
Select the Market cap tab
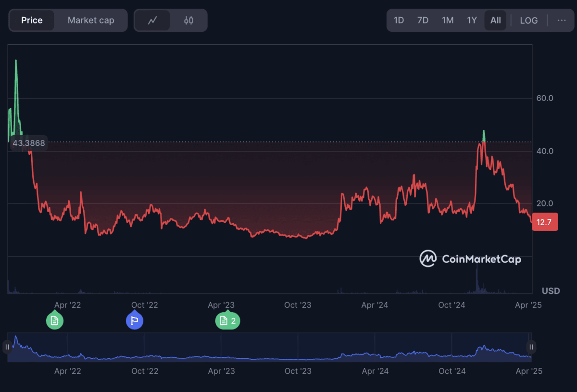91,20
